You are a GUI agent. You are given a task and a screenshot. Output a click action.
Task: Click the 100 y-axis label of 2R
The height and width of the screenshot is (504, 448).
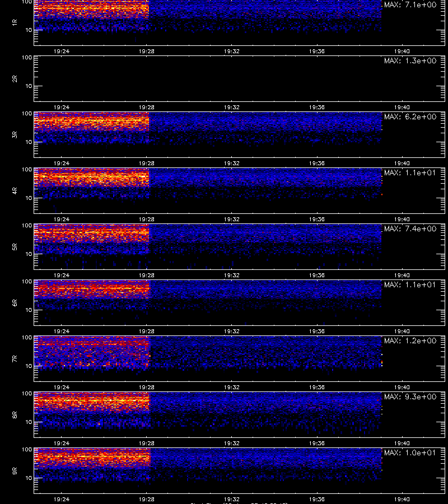tap(27, 58)
